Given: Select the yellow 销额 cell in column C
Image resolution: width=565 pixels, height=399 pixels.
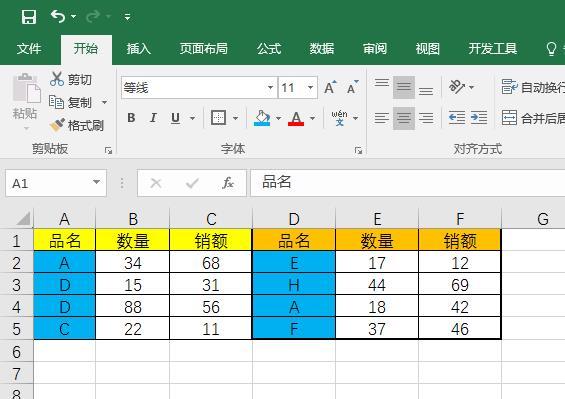Looking at the screenshot, I should pos(211,240).
